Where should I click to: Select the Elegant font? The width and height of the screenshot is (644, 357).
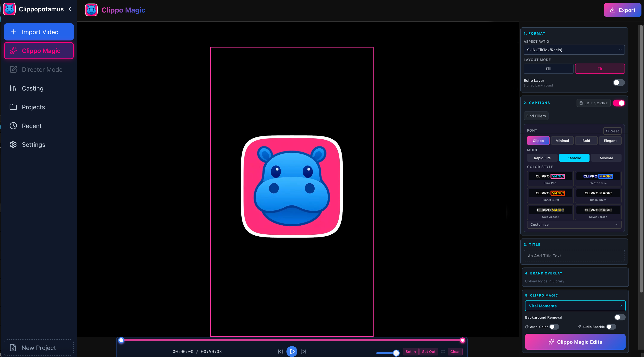610,140
